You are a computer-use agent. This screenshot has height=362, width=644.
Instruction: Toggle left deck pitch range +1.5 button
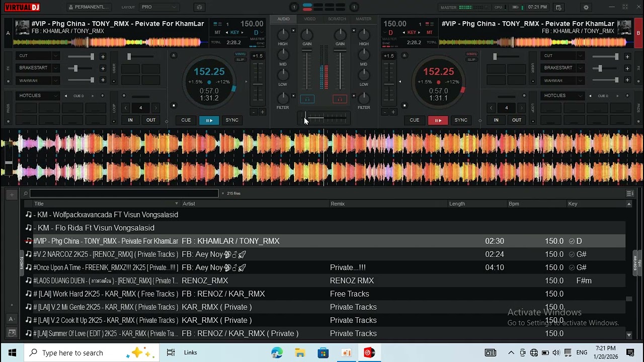pos(257,56)
